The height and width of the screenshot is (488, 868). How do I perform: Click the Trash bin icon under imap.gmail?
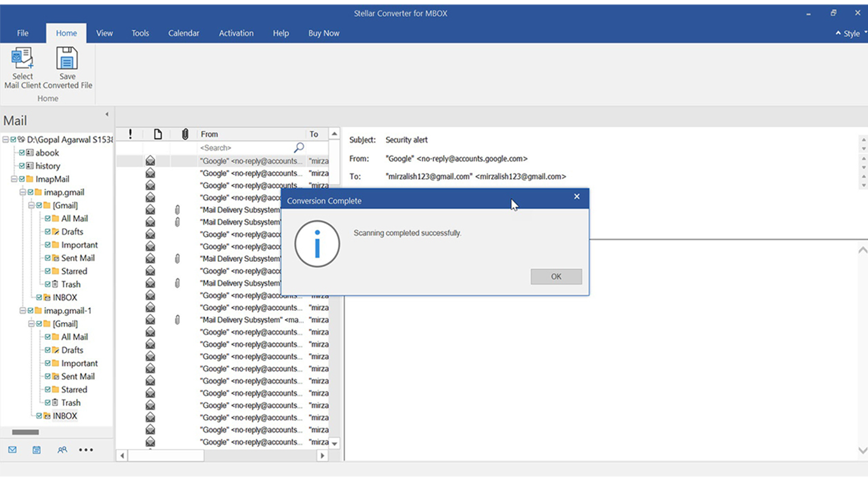(55, 284)
